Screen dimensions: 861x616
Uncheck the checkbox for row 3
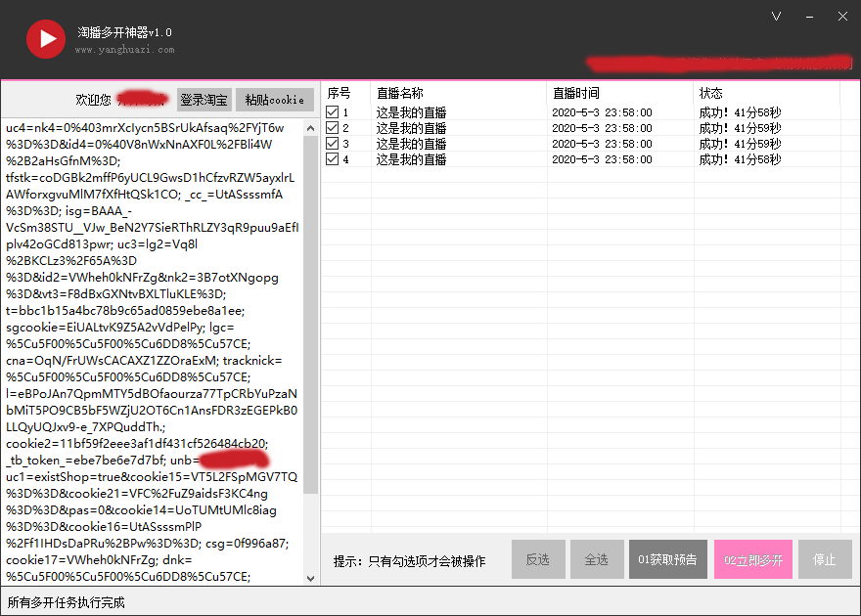[333, 143]
